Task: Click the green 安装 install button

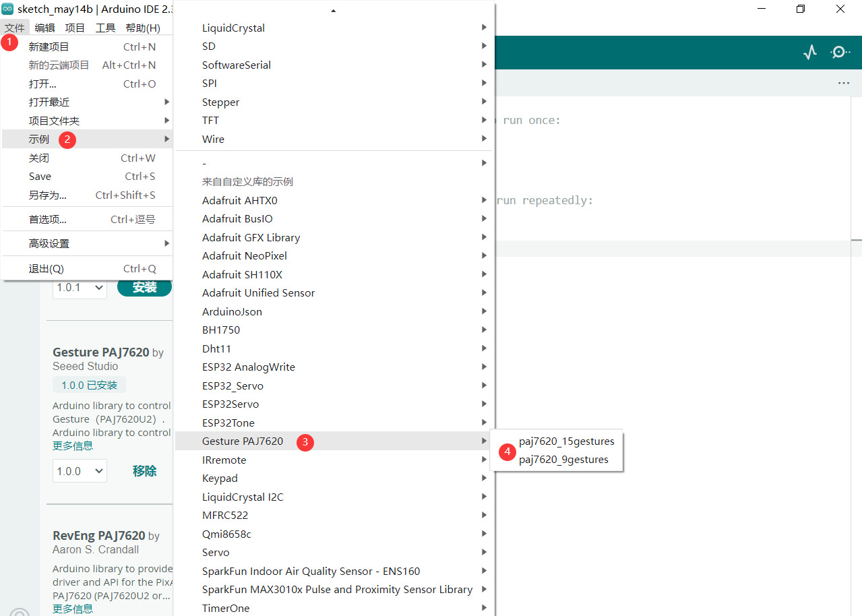Action: pyautogui.click(x=144, y=287)
